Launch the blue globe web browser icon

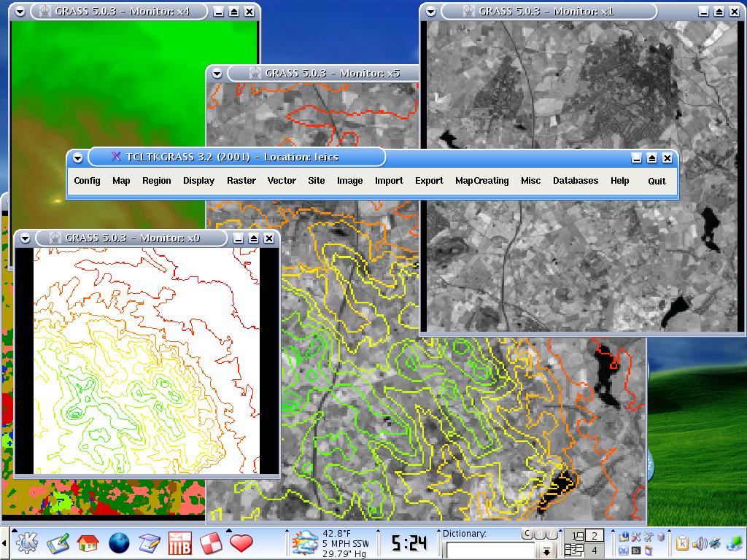(x=119, y=543)
